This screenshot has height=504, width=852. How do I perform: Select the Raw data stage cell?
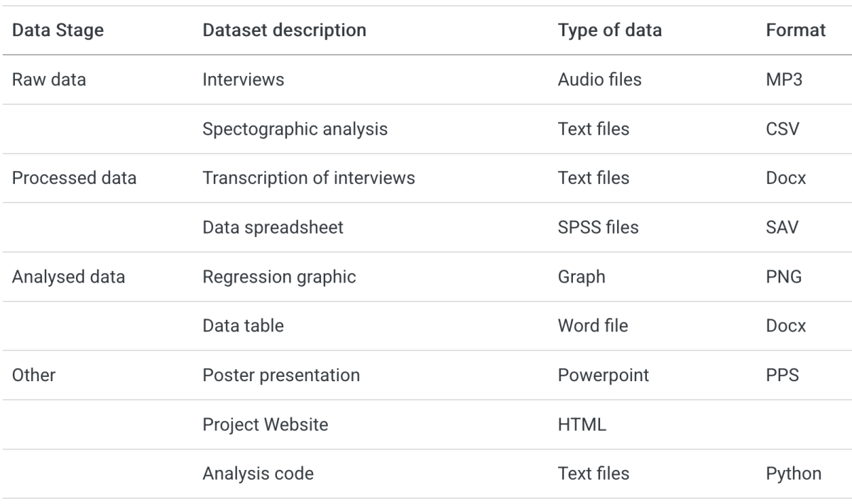click(x=49, y=80)
